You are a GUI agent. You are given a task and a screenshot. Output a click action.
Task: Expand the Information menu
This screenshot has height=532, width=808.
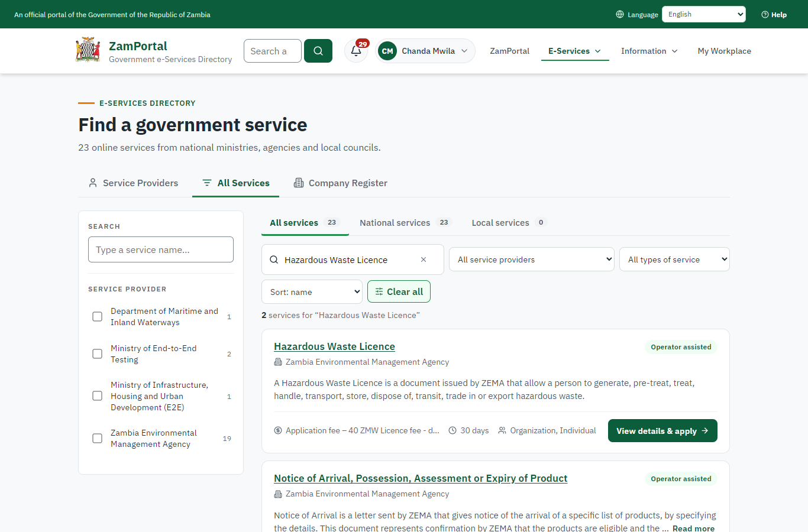pyautogui.click(x=649, y=51)
